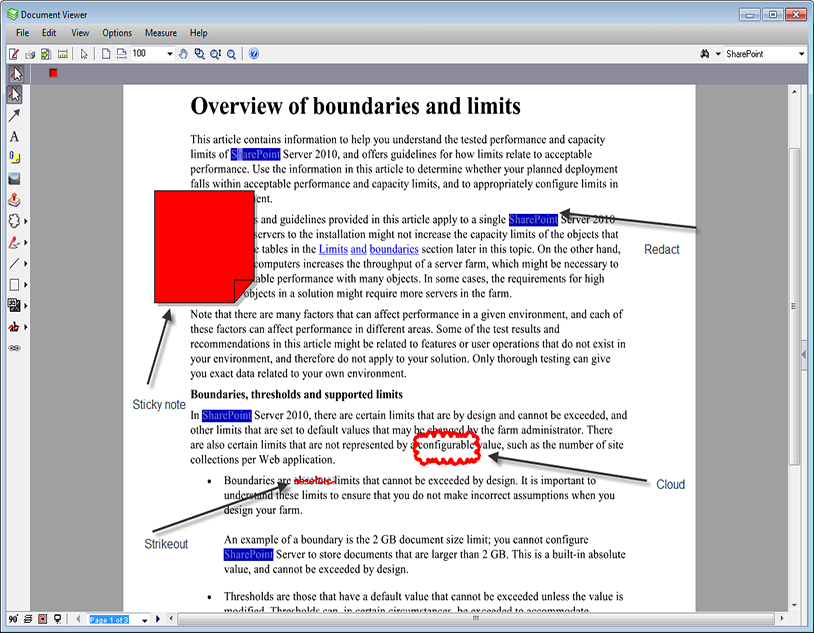This screenshot has width=814, height=633.
Task: Open the zoom level 100 dropdown
Action: pyautogui.click(x=170, y=53)
